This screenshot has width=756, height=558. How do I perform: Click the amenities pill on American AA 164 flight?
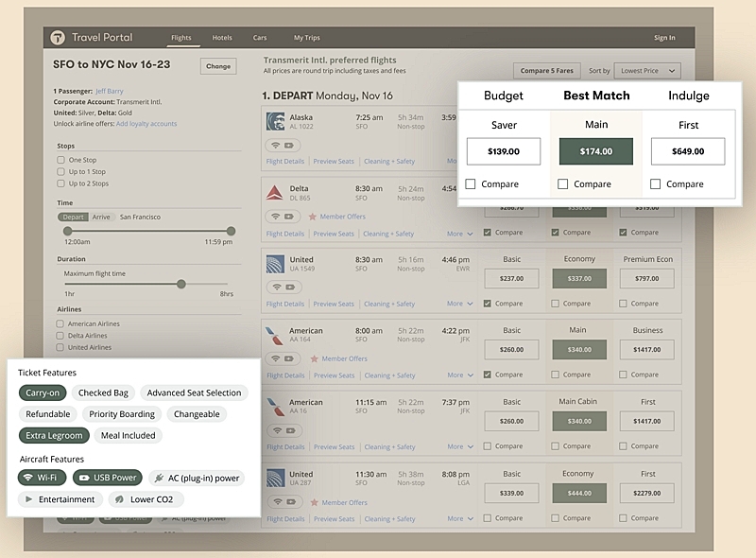[x=283, y=358]
